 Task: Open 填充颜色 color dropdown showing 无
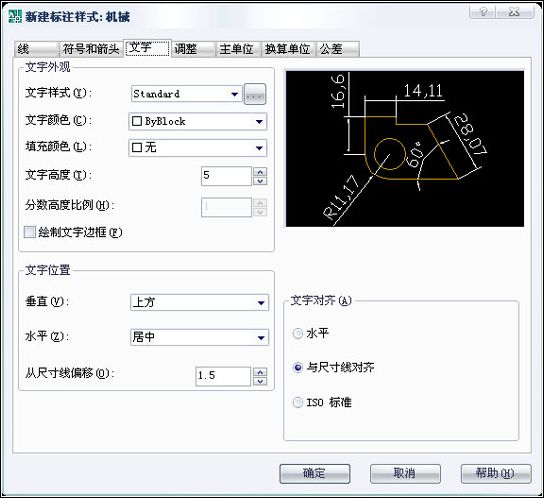198,148
